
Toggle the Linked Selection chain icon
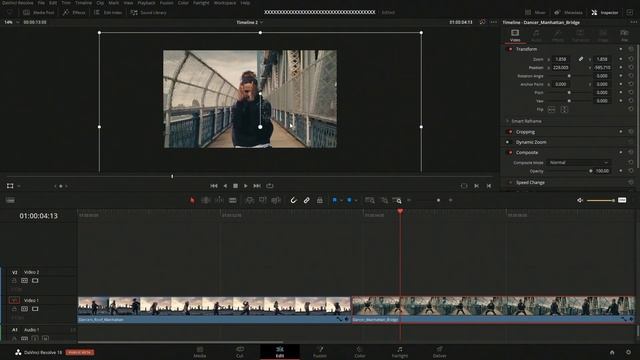pos(307,200)
